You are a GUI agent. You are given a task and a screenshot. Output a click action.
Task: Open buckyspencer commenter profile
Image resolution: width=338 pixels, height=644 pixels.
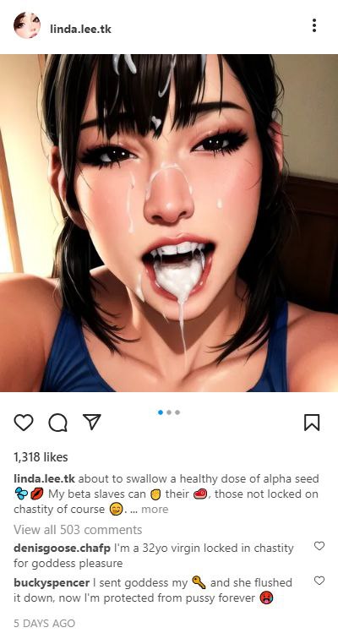pyautogui.click(x=52, y=583)
